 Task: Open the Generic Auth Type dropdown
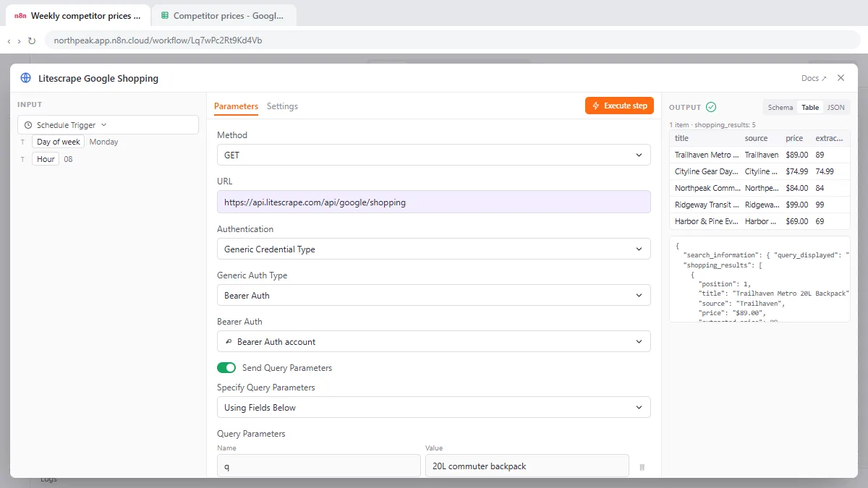pos(434,296)
